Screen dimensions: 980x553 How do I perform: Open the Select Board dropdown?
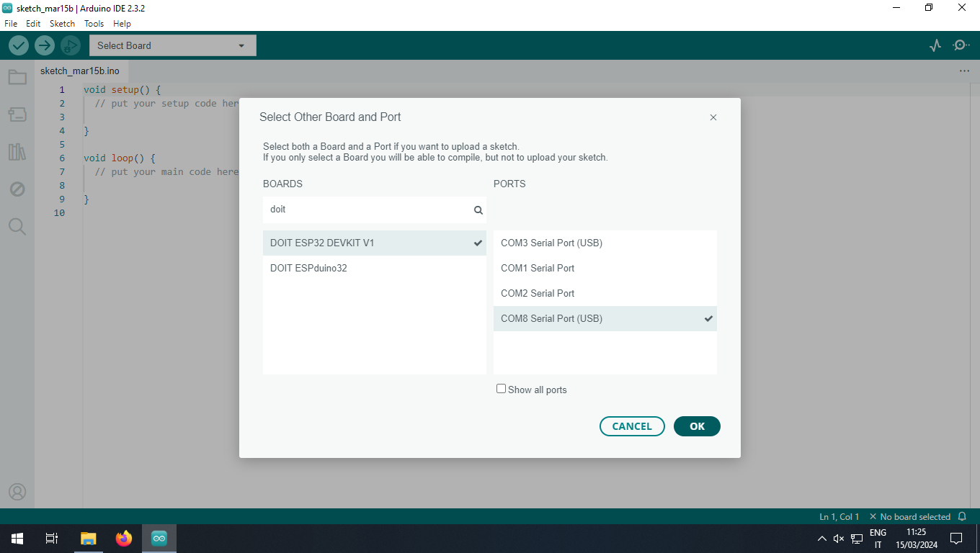click(173, 45)
